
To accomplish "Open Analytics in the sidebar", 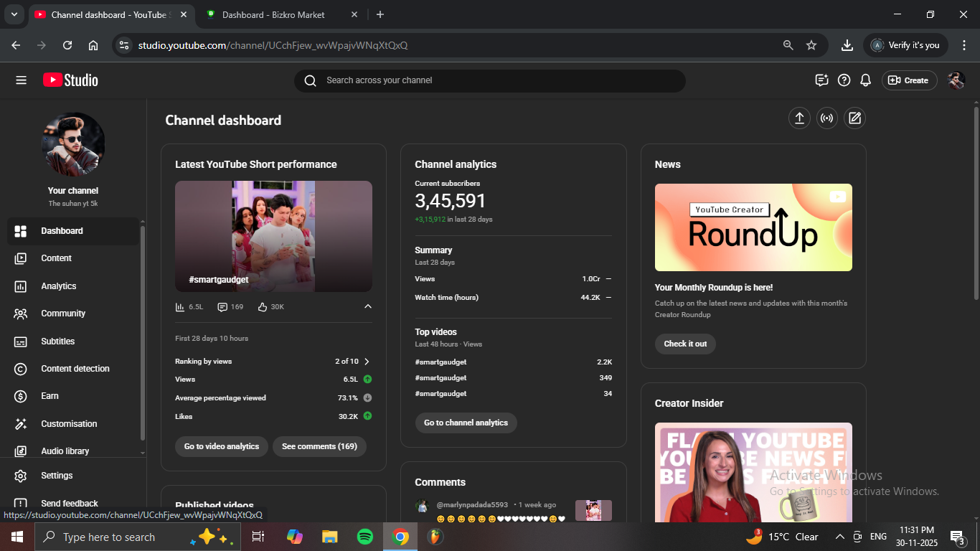I will (x=59, y=286).
